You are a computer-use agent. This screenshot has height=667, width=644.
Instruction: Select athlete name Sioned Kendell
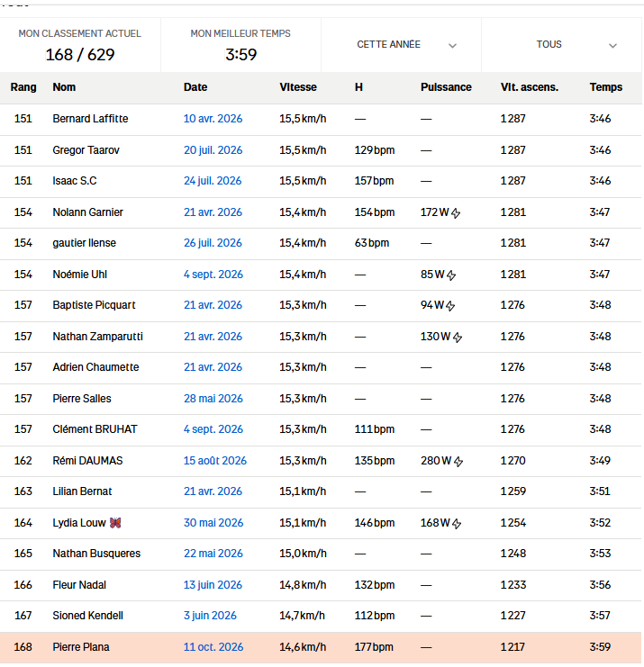87,616
